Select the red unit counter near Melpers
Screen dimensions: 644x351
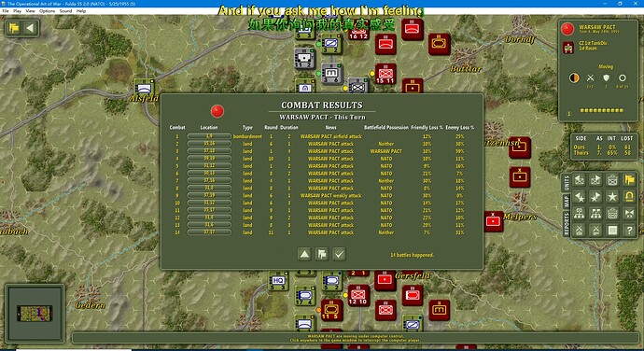(493, 221)
